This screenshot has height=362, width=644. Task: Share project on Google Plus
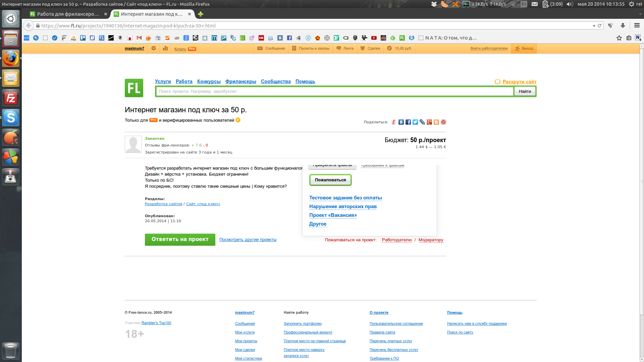click(x=429, y=122)
